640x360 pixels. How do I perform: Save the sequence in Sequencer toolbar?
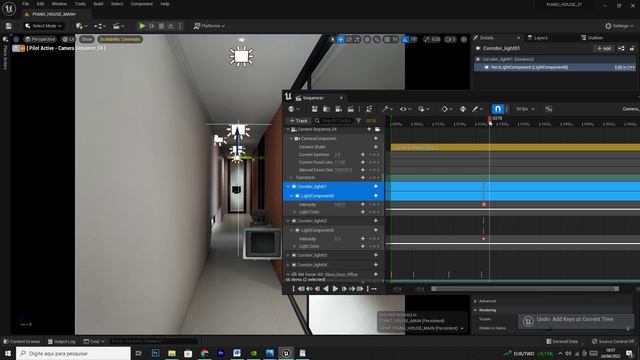click(x=314, y=109)
